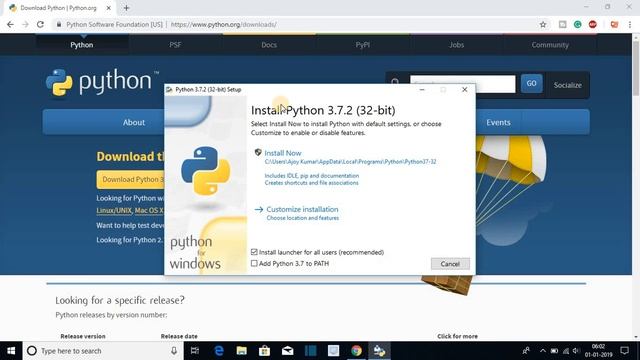
Task: Open the Windows Start menu
Action: [11, 351]
